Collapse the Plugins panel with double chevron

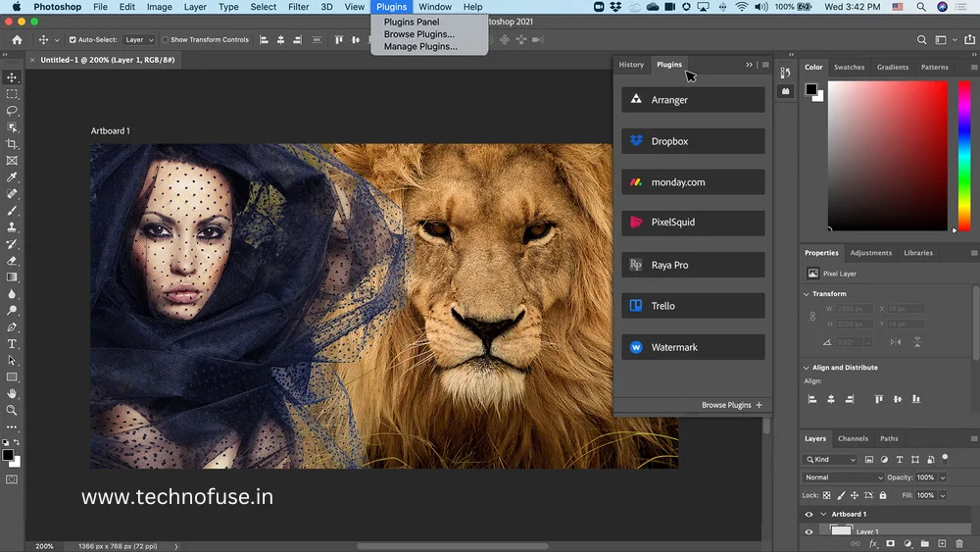pyautogui.click(x=749, y=65)
